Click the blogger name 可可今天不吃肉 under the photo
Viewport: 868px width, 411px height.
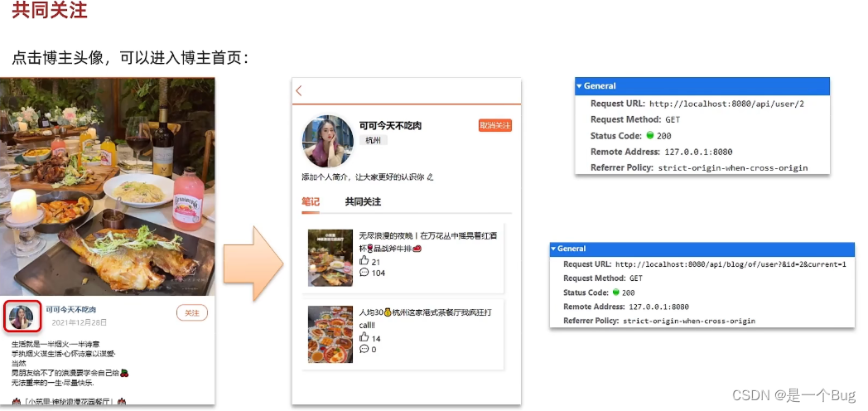[71, 310]
